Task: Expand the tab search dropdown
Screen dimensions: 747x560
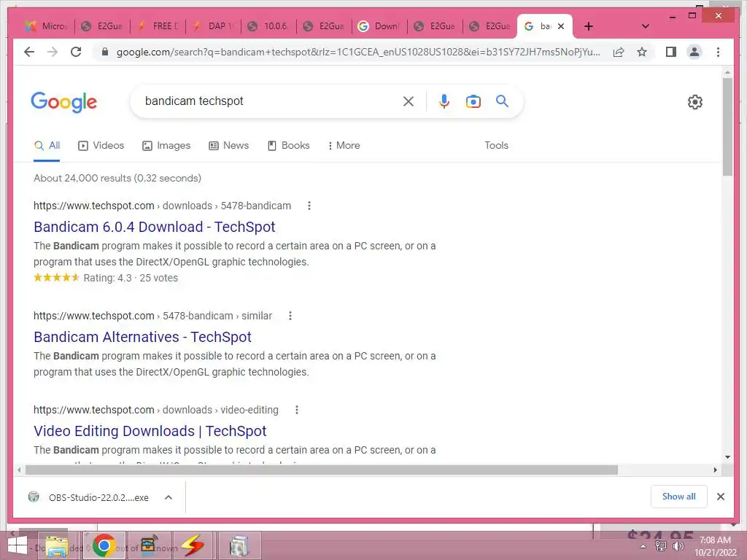Action: pos(645,26)
